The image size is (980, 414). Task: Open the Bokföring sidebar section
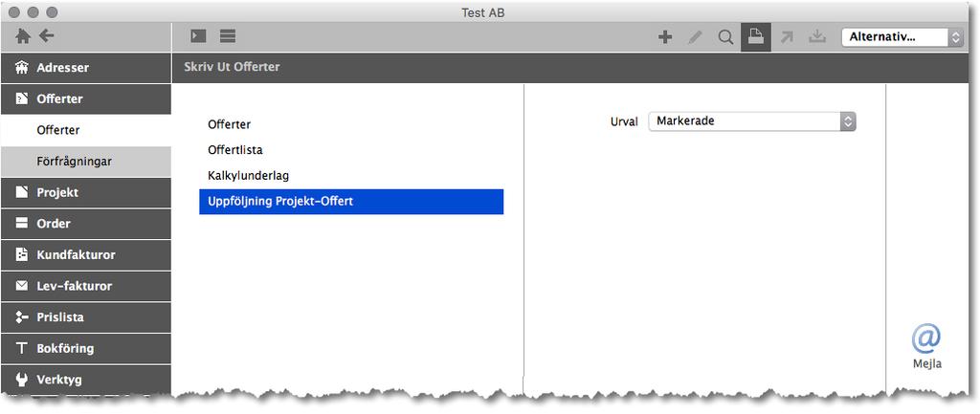tap(85, 348)
